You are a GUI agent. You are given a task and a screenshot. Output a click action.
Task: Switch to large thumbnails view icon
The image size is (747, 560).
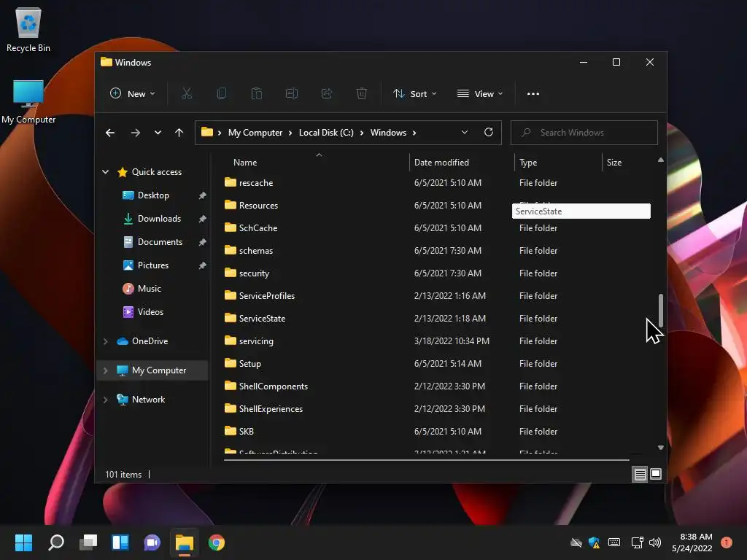[656, 474]
